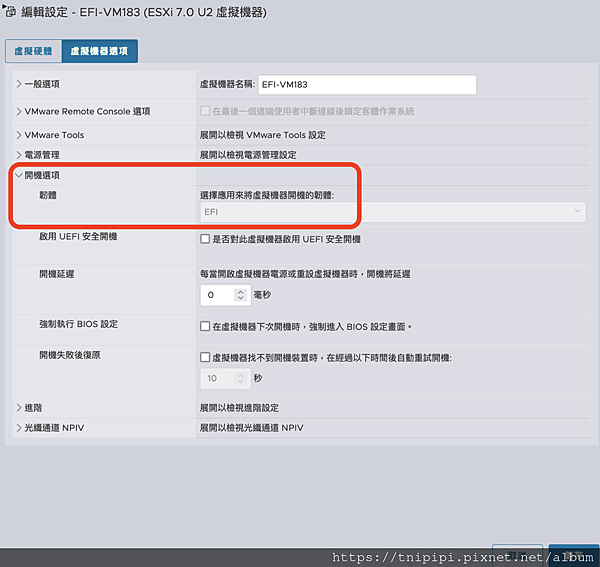Click the 展開以檢視進階設定 text

point(239,408)
